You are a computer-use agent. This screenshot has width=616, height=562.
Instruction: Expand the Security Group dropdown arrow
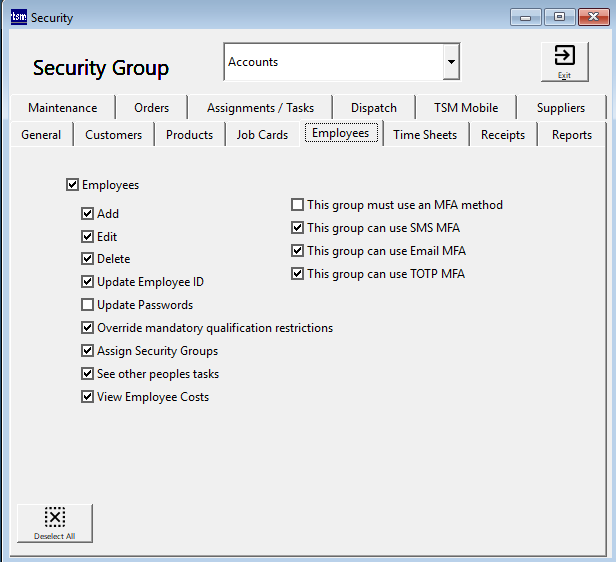[451, 62]
